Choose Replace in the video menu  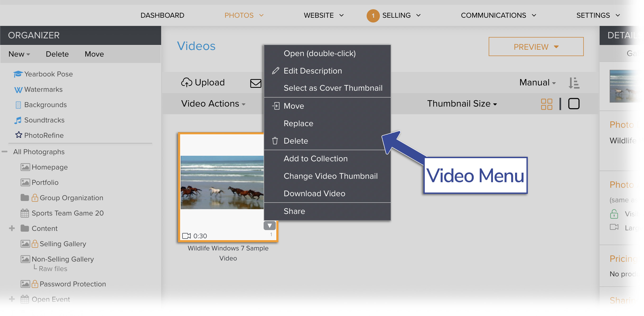pos(327,123)
